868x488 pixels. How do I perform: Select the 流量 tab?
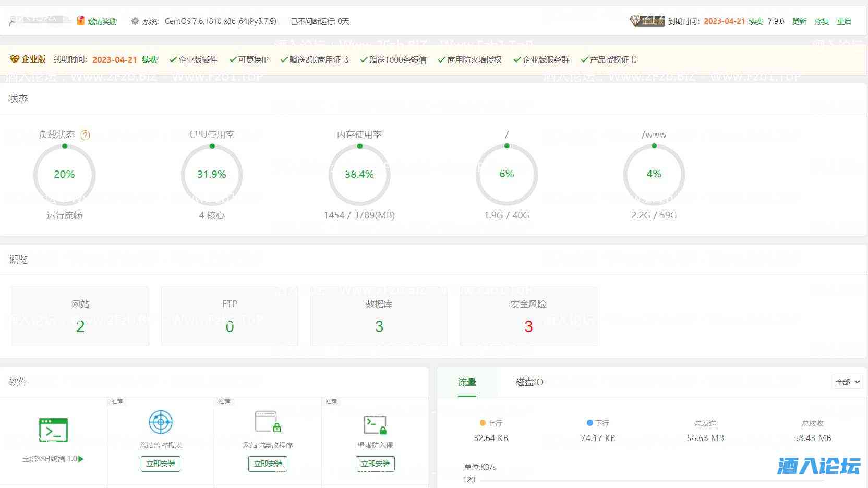pos(467,382)
